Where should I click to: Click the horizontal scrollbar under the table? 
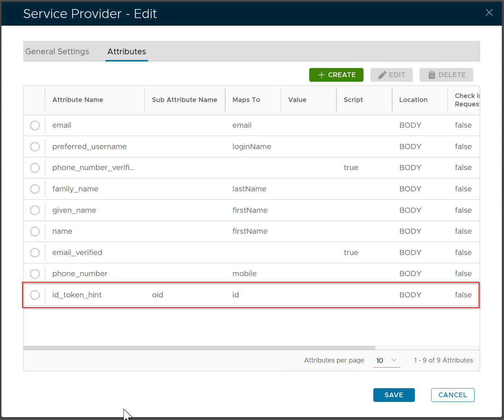pos(199,348)
